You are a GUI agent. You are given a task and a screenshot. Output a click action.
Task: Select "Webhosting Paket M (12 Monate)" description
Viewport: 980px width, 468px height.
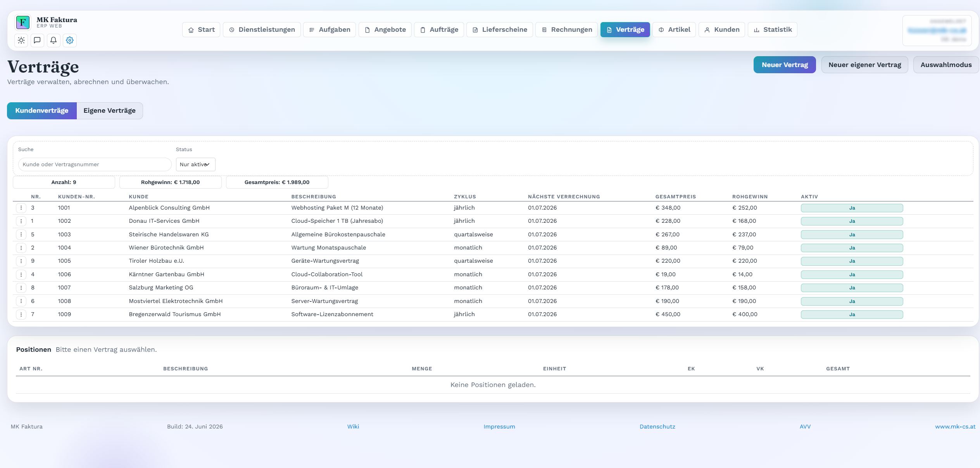pos(337,208)
